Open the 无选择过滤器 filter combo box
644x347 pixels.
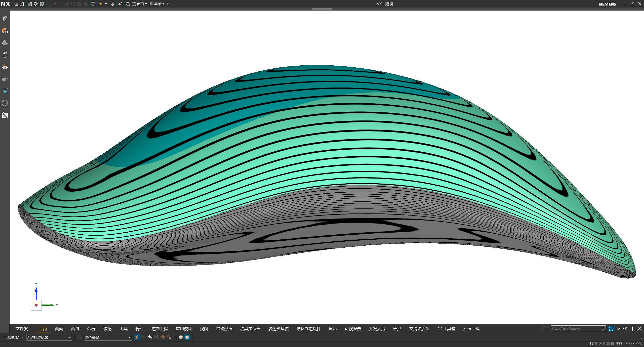click(49, 337)
